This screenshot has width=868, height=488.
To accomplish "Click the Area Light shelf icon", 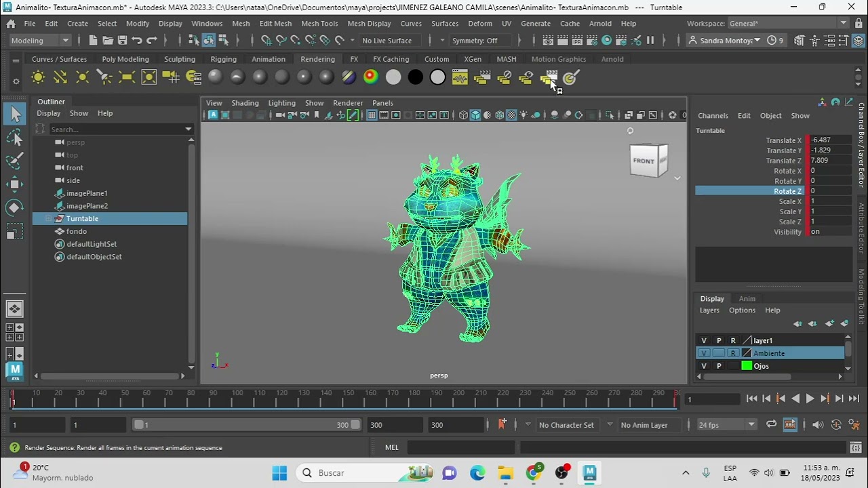I will point(127,77).
